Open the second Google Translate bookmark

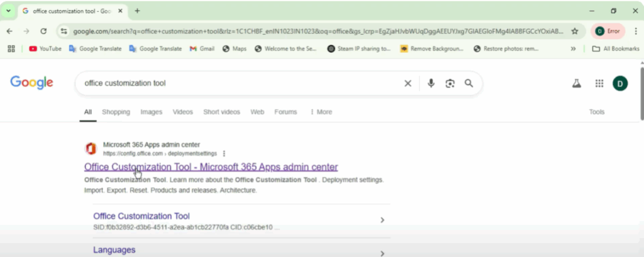click(155, 49)
